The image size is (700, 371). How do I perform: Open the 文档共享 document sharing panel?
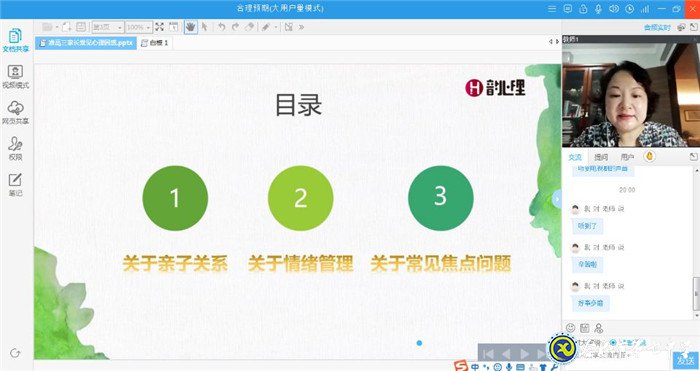(16, 40)
